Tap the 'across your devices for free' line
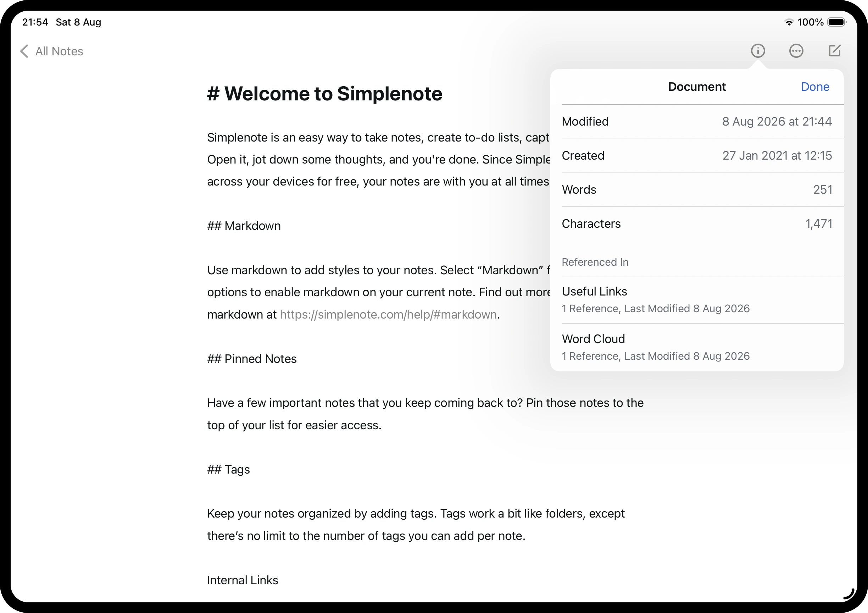 (378, 182)
